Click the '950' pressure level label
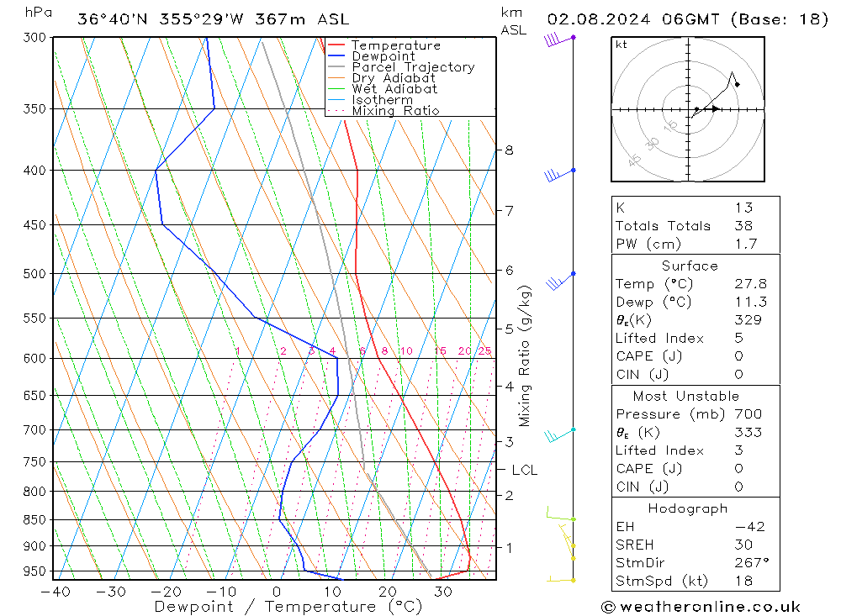This screenshot has width=841, height=616. [x=34, y=571]
